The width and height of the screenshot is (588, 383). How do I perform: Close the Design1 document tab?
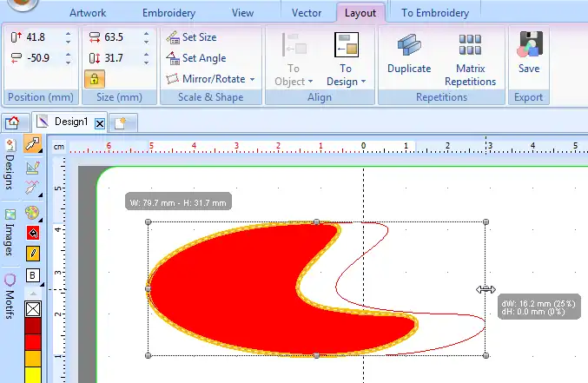(100, 123)
